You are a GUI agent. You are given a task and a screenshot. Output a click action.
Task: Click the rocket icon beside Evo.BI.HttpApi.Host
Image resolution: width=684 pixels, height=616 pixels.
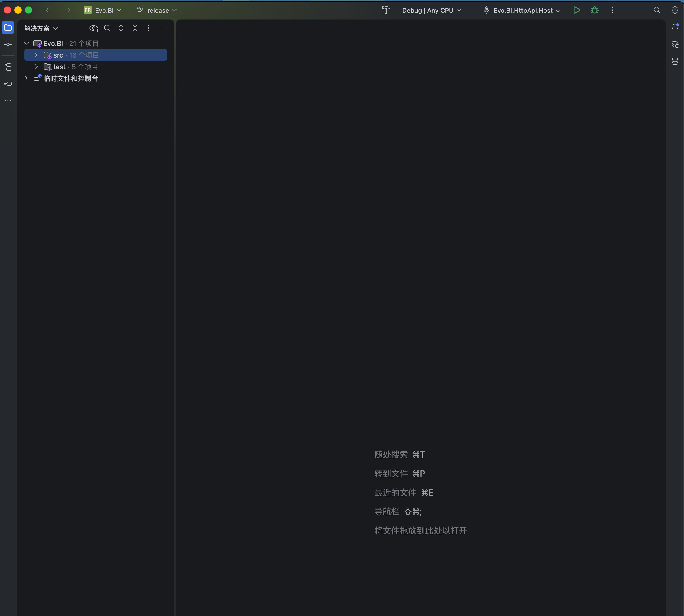pyautogui.click(x=486, y=10)
